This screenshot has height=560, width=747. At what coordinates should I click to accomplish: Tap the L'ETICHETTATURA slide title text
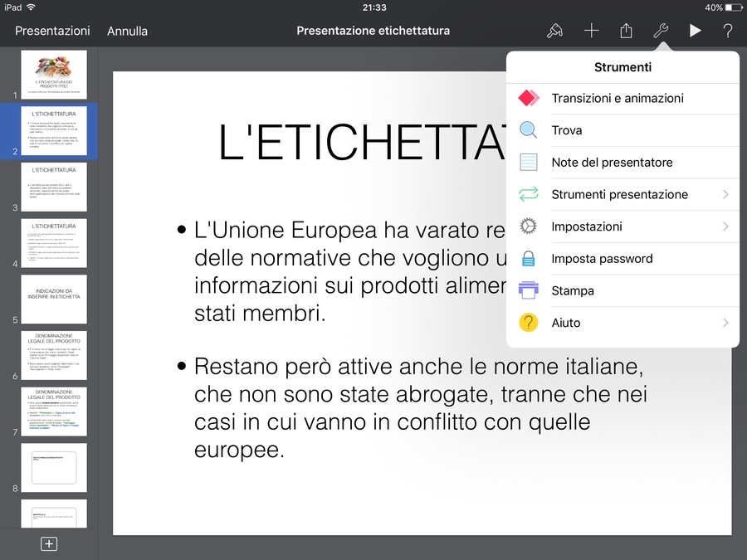pos(362,142)
